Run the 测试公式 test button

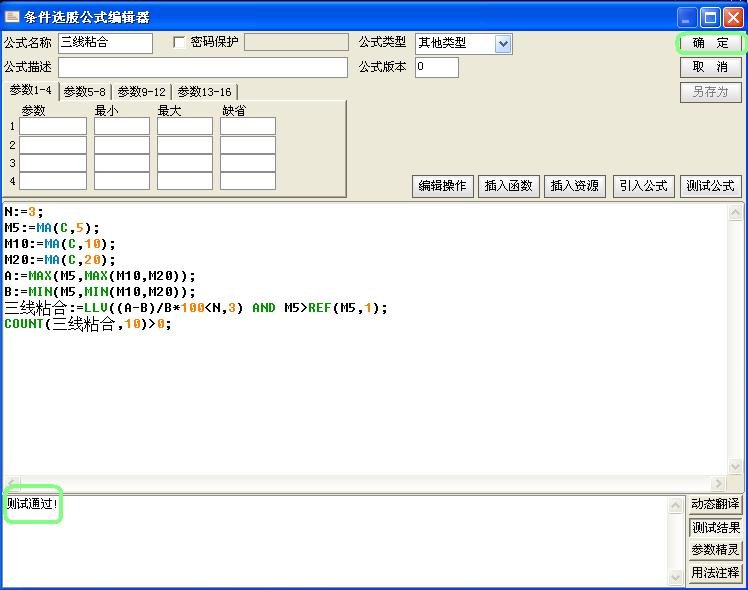(710, 186)
